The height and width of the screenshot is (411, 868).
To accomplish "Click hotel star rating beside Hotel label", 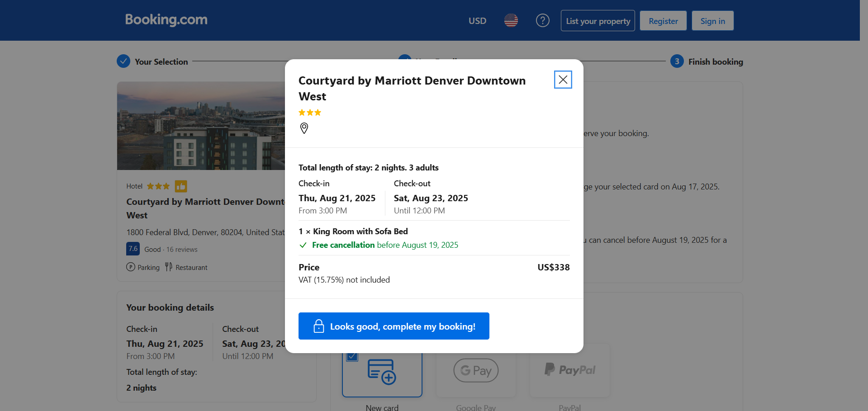I will (158, 186).
